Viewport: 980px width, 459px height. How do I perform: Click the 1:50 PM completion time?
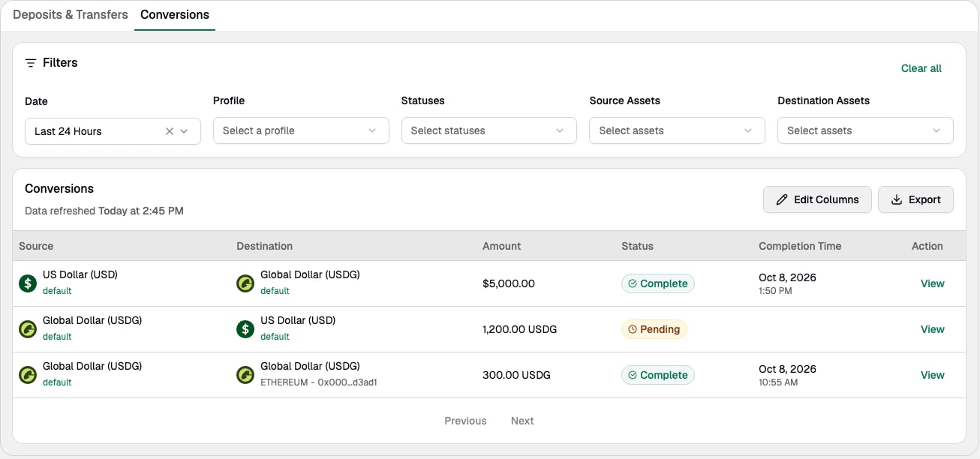775,291
